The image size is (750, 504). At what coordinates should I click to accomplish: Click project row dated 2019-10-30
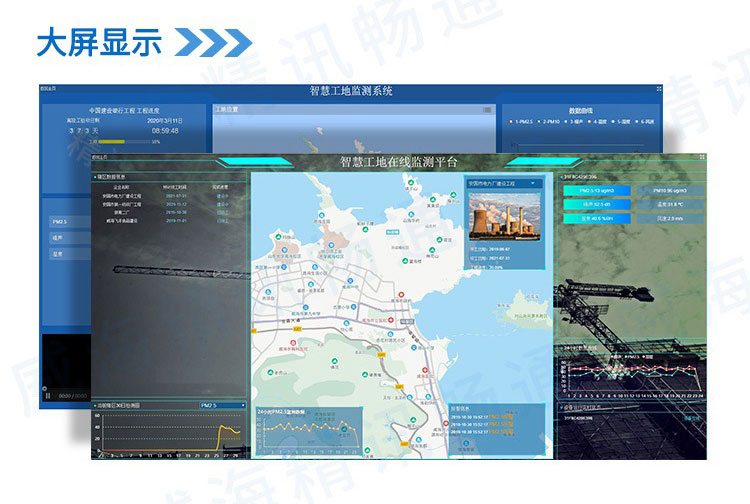coord(167,212)
